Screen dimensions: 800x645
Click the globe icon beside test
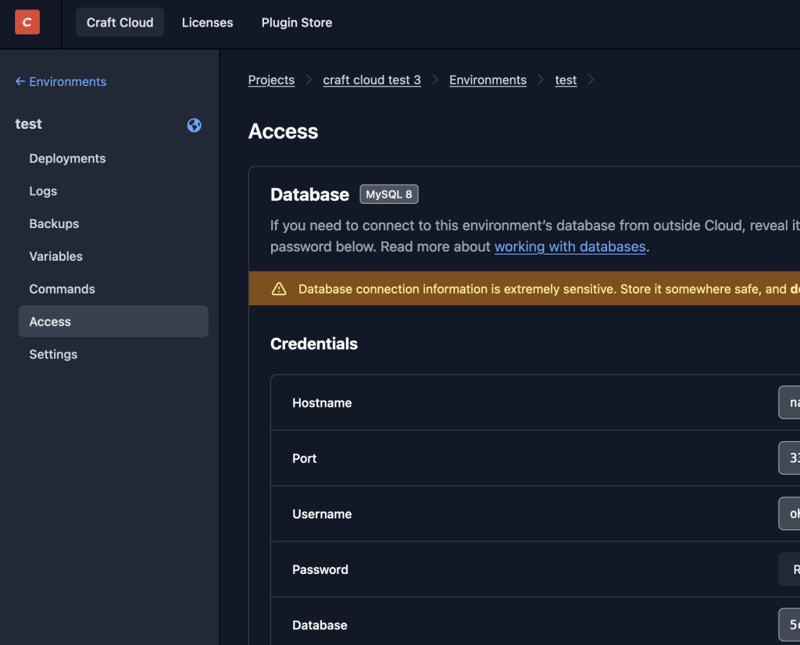(194, 125)
